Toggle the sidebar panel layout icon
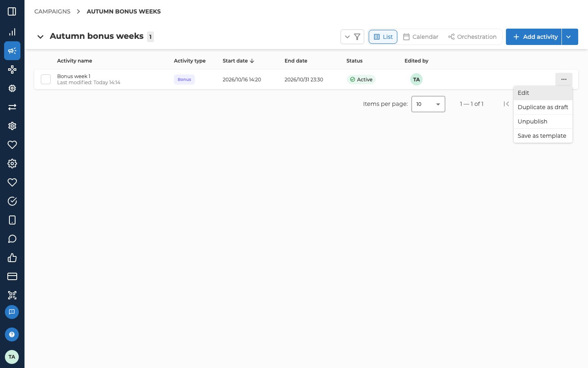Viewport: 588px width, 368px height. click(12, 11)
